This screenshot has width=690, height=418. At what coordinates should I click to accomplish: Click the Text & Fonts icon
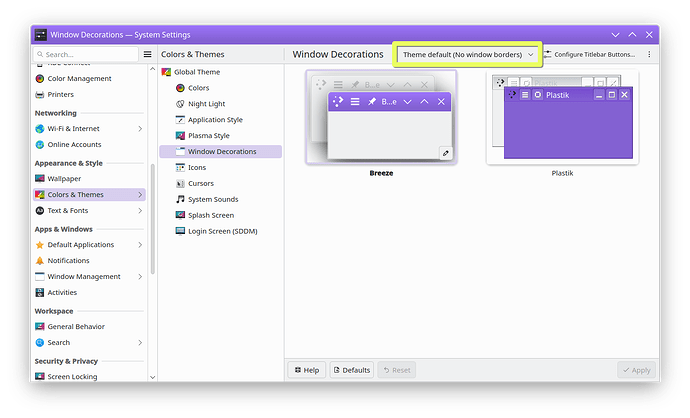click(40, 210)
